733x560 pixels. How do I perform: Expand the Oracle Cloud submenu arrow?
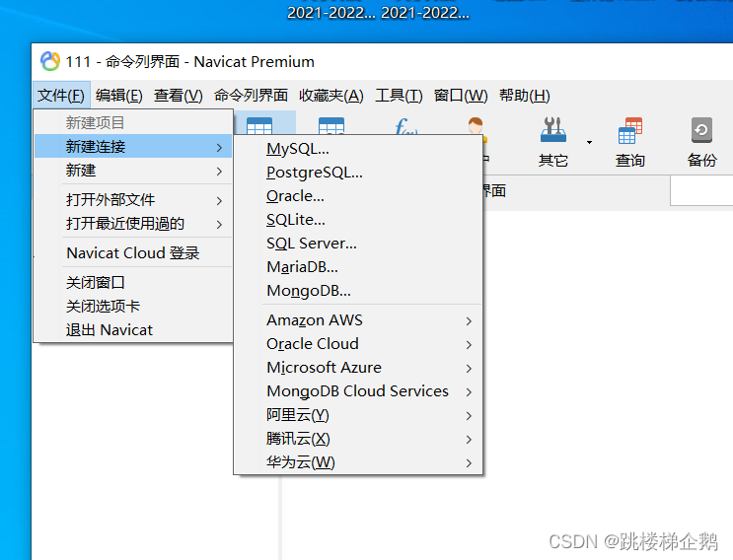469,345
